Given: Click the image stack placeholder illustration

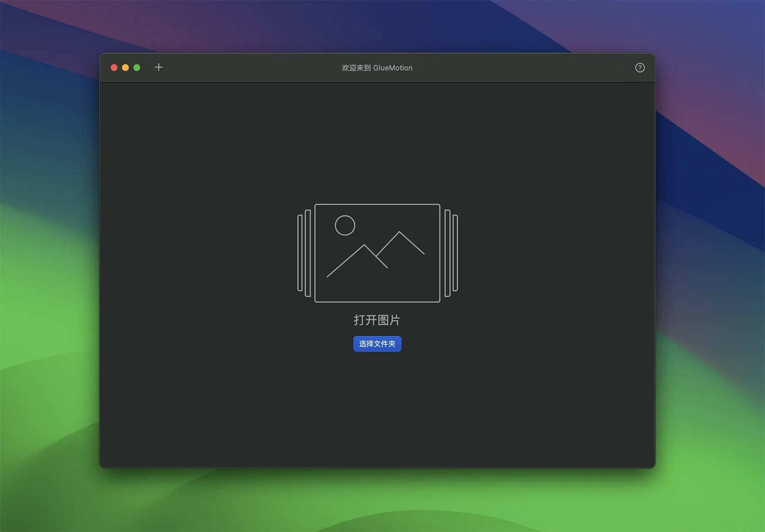Looking at the screenshot, I should pyautogui.click(x=378, y=253).
